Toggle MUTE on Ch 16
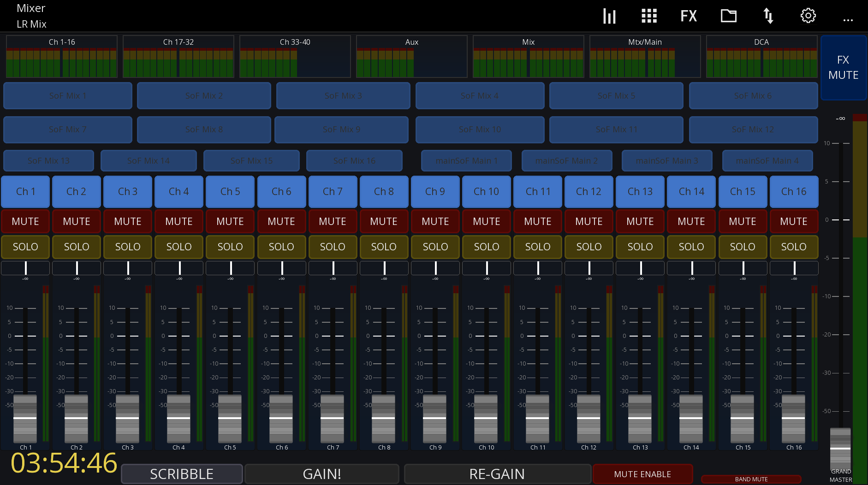Image resolution: width=868 pixels, height=485 pixels. pyautogui.click(x=794, y=221)
